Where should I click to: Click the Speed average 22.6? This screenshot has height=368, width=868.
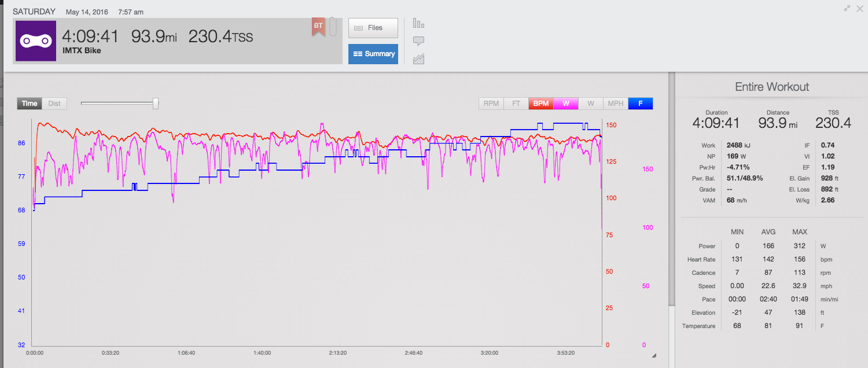pyautogui.click(x=768, y=286)
